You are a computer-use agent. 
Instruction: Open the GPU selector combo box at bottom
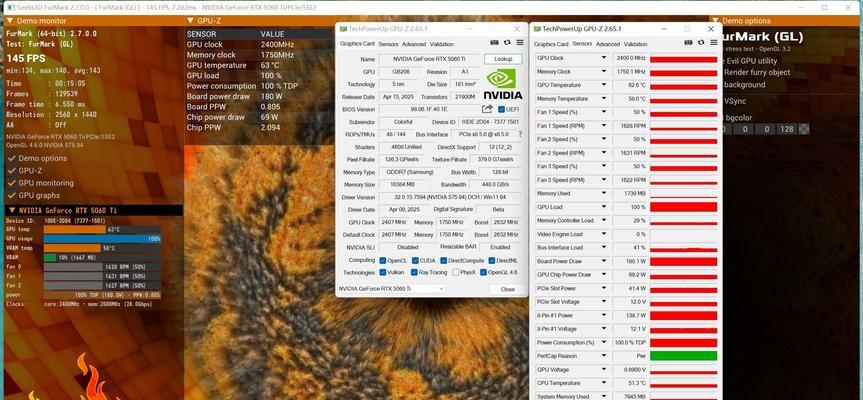(391, 289)
